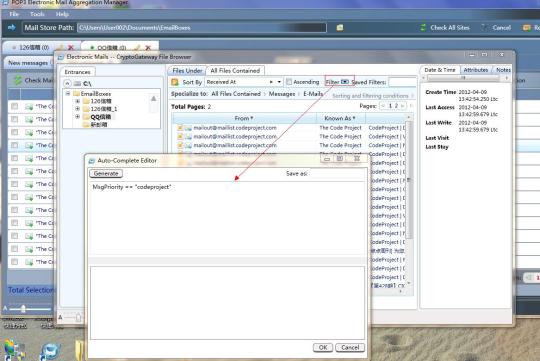Click the Save as field
This screenshot has width=540, height=361.
point(336,174)
